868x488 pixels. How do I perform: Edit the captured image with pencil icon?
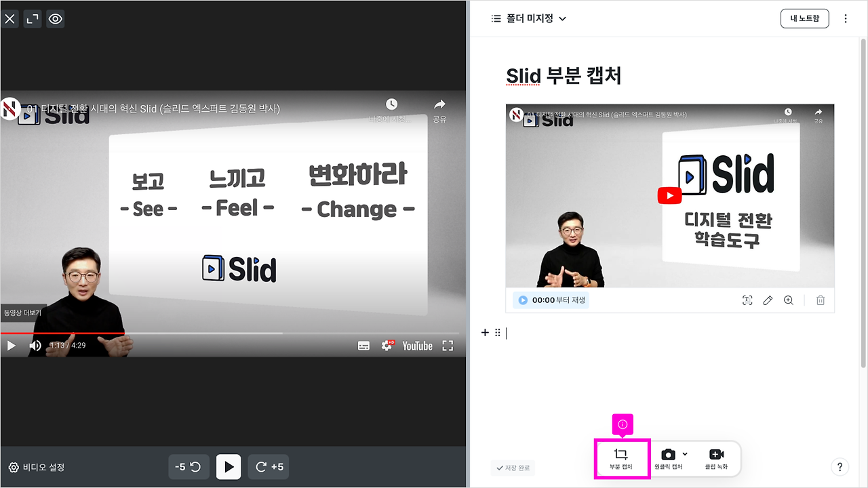(767, 300)
